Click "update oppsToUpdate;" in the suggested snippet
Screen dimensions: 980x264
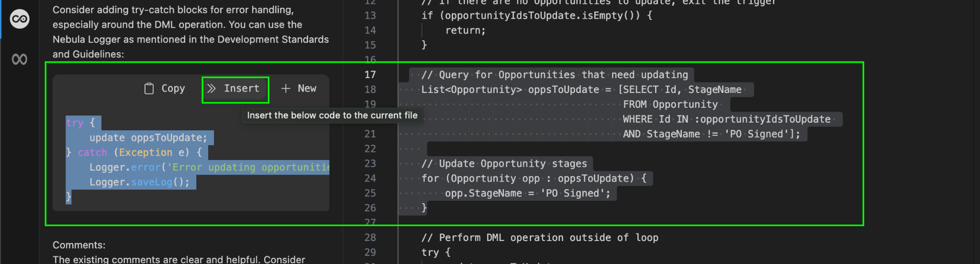(x=148, y=138)
